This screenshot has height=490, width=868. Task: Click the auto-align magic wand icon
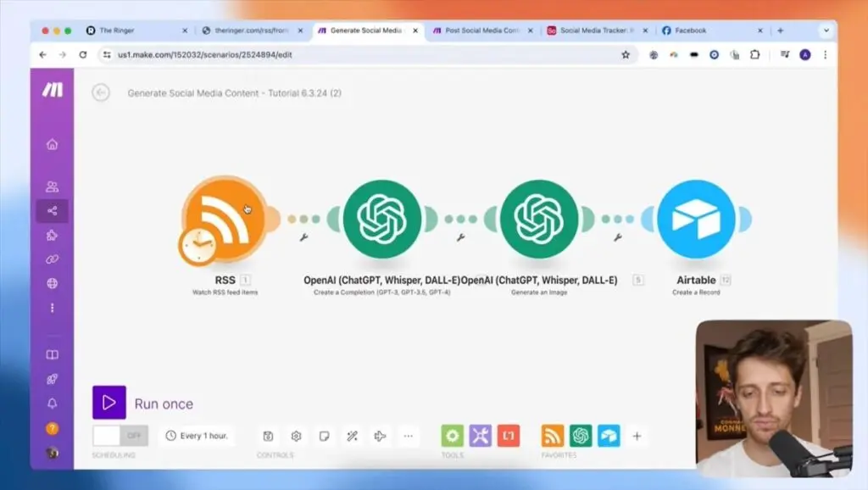click(x=352, y=436)
